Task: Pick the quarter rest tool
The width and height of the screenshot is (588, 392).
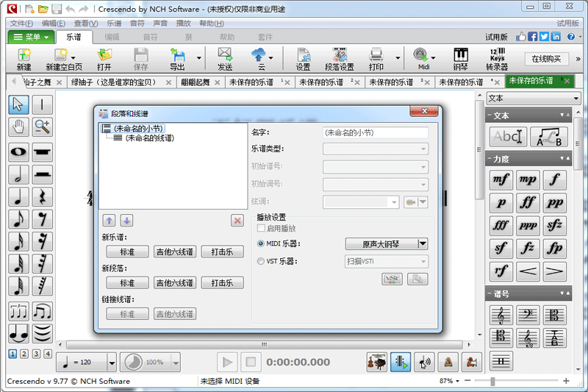Action: tap(42, 196)
